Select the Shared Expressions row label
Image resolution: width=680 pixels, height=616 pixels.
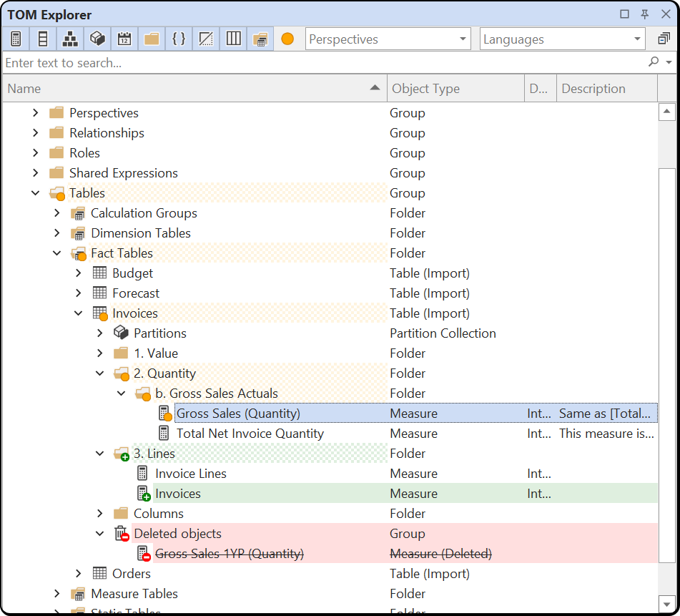[124, 172]
